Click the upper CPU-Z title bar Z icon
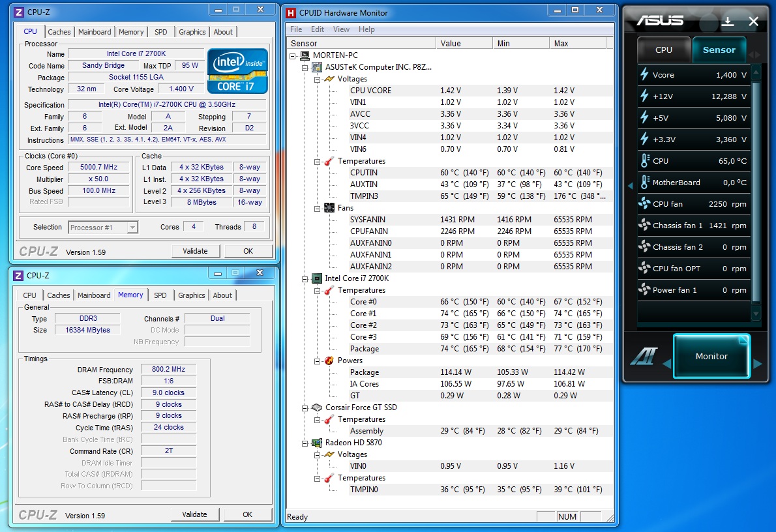 18,12
